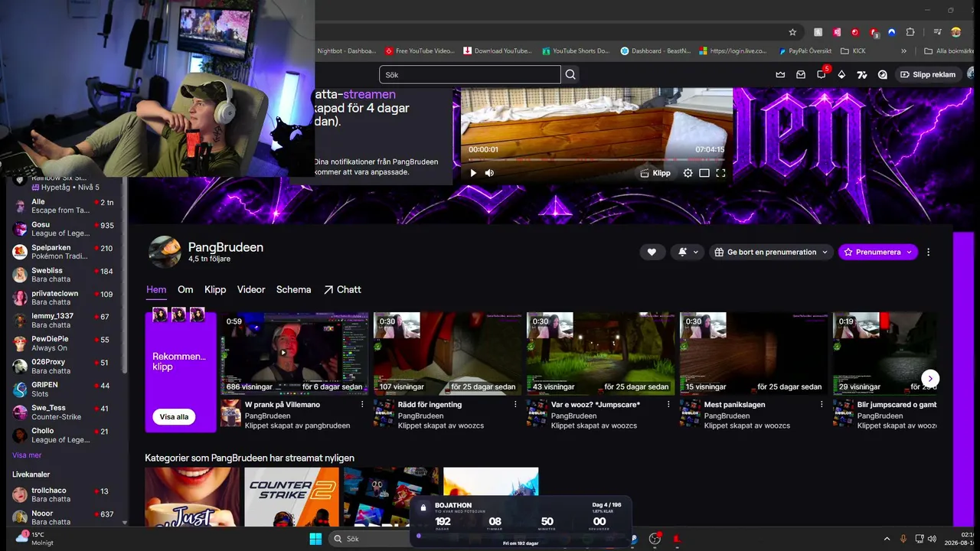The image size is (980, 551).
Task: Expand hidden bookmarks with the double chevron
Action: [x=904, y=51]
